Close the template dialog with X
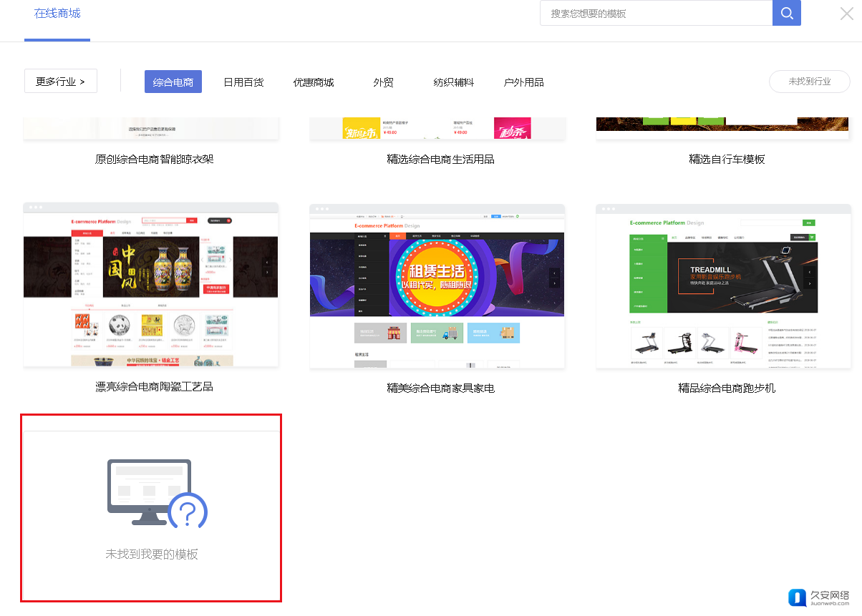This screenshot has width=862, height=616. point(846,13)
